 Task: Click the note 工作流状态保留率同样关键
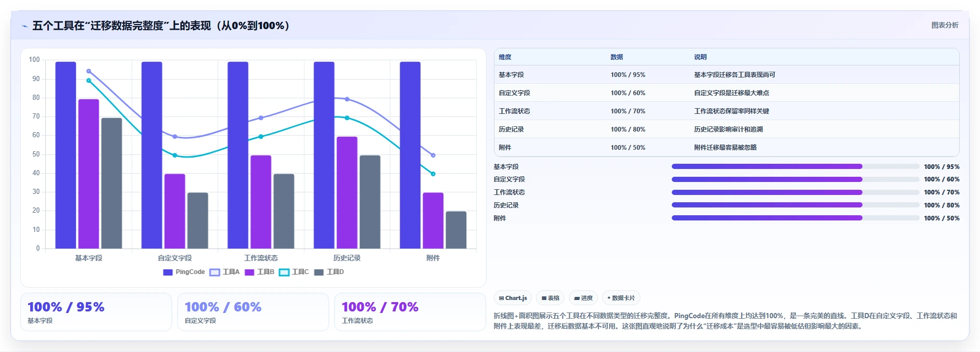[731, 111]
